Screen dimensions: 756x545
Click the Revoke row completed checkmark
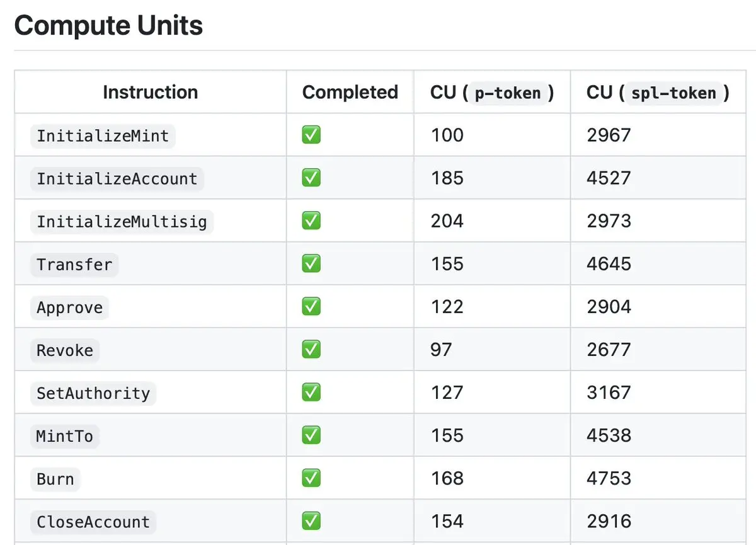[311, 350]
